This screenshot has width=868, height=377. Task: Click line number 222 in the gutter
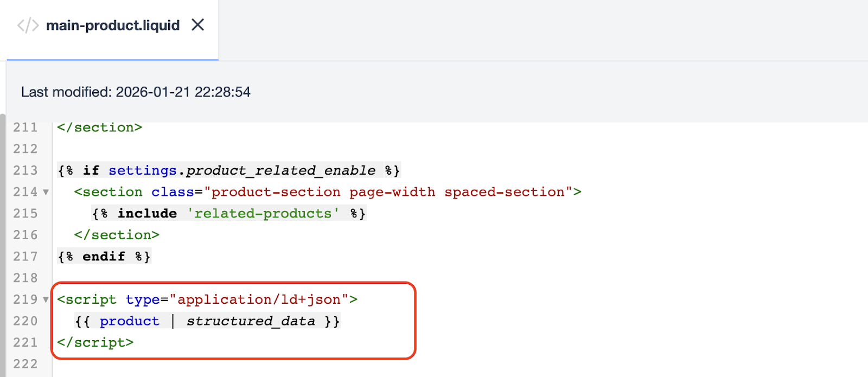point(25,364)
